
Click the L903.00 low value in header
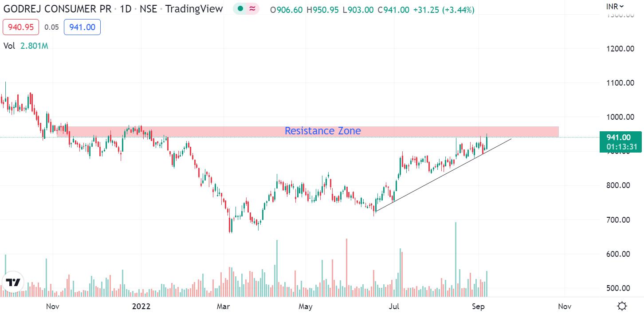click(x=359, y=9)
